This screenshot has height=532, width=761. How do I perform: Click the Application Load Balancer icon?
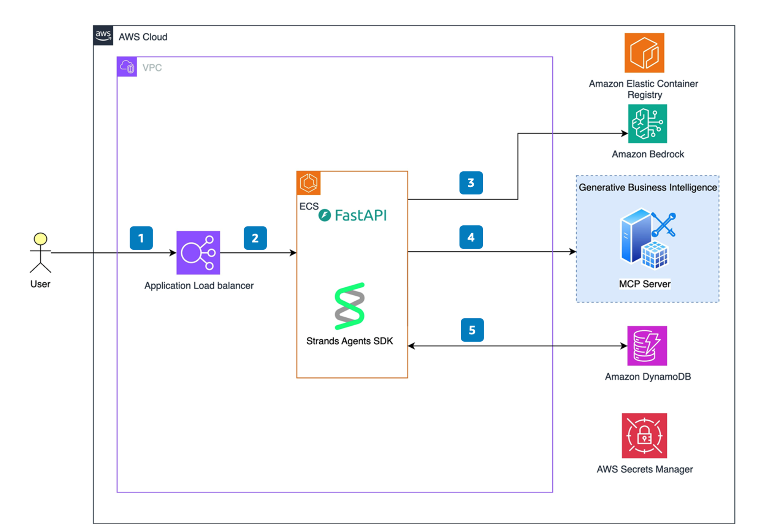[198, 253]
